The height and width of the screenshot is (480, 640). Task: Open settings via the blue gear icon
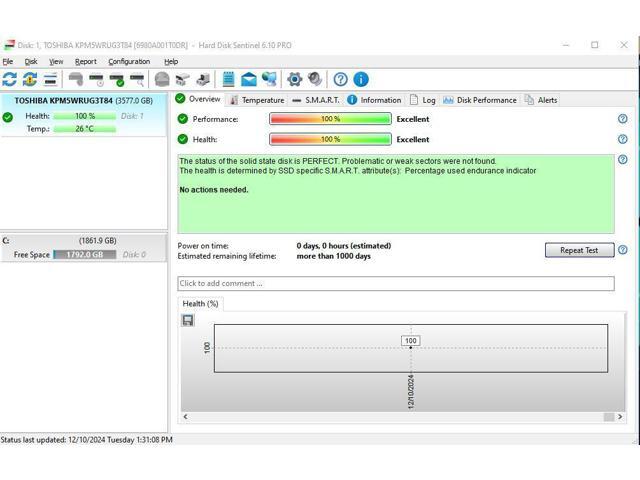[x=294, y=79]
